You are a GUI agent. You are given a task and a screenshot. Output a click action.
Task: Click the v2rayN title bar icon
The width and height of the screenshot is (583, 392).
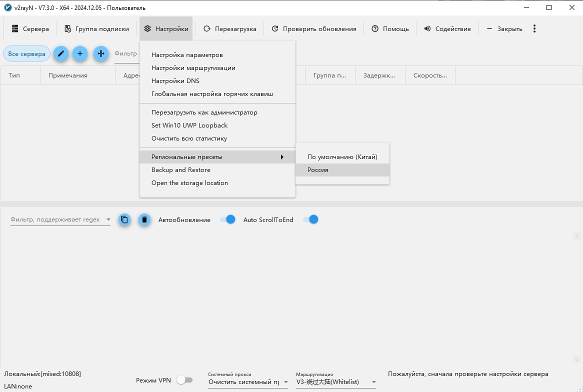click(x=8, y=7)
